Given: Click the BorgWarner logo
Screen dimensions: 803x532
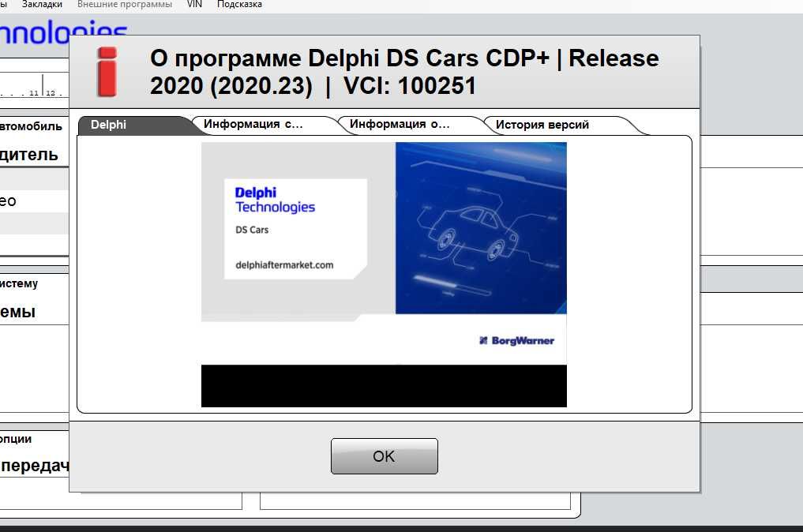Looking at the screenshot, I should click(x=516, y=340).
